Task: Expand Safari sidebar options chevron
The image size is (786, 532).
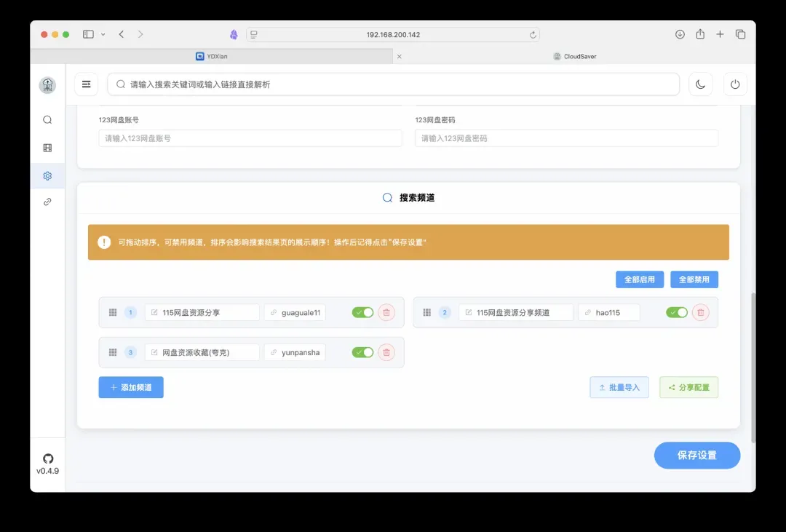Action: (103, 34)
